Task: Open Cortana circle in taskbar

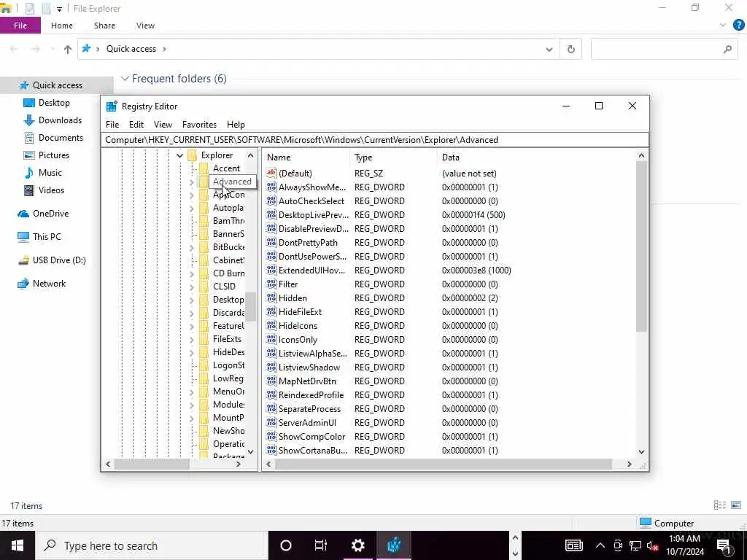Action: point(286,545)
